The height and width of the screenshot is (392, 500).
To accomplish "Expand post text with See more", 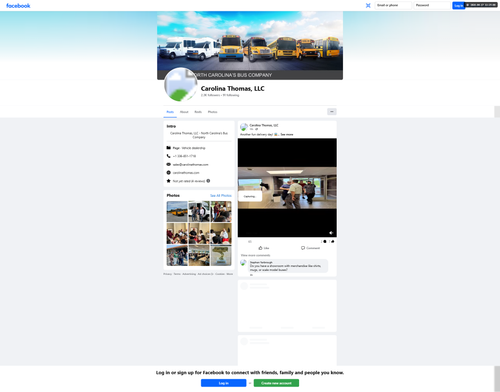I will click(x=287, y=134).
